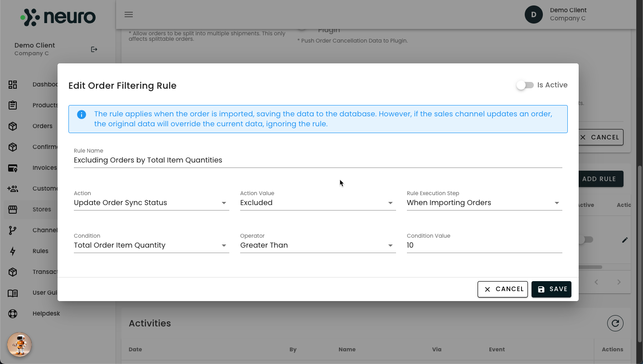This screenshot has width=643, height=364.
Task: Click the By column header in Activities
Action: [293, 350]
